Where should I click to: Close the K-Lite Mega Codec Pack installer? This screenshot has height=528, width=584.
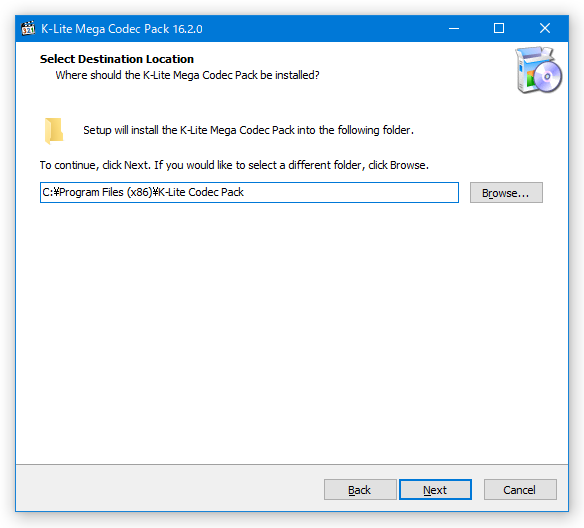coord(545,28)
